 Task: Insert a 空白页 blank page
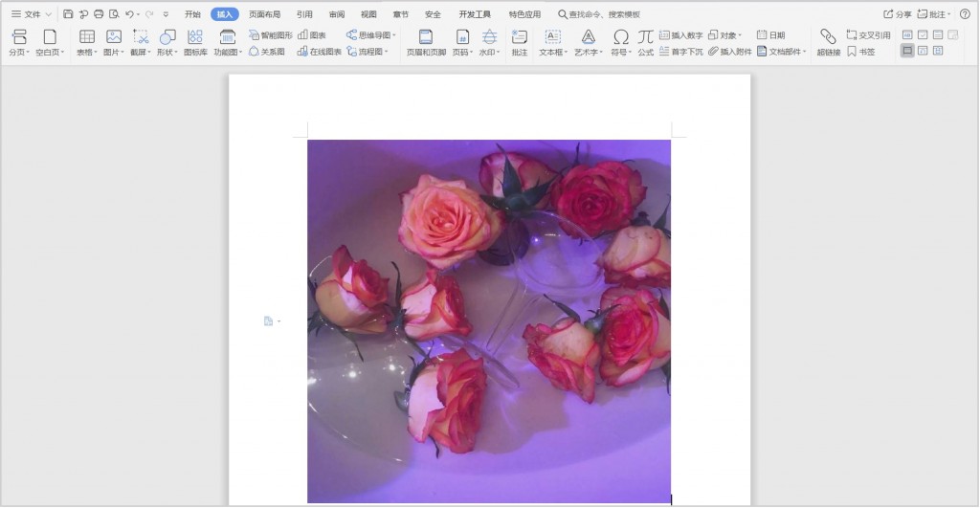pos(50,42)
